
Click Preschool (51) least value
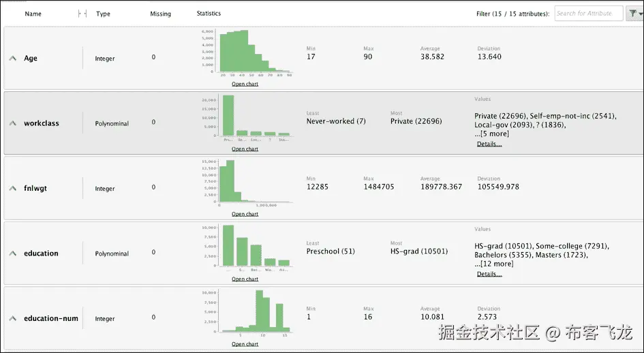click(331, 251)
